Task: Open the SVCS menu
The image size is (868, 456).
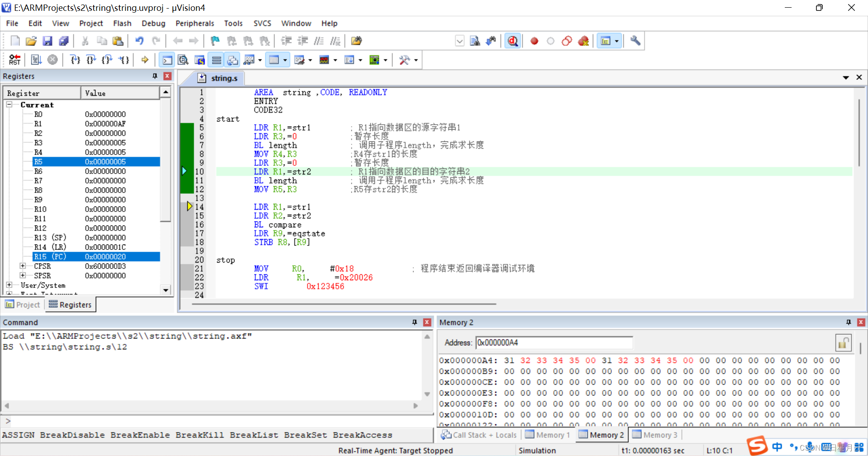Action: (x=262, y=23)
